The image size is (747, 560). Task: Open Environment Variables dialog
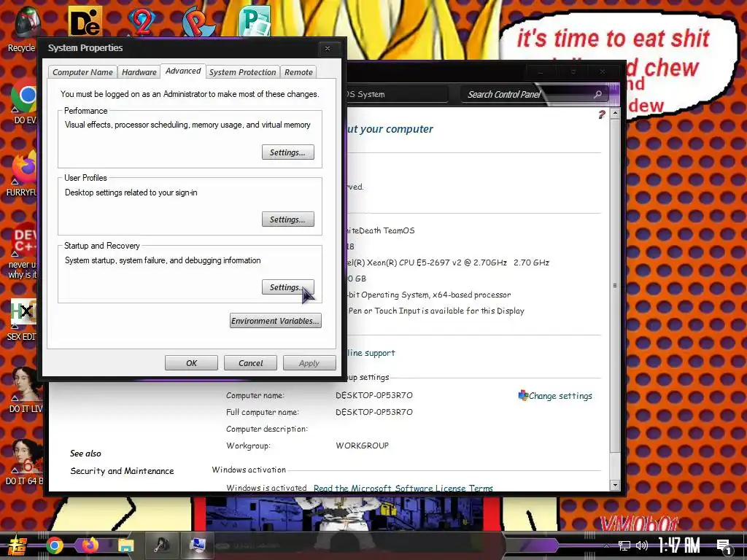tap(275, 321)
